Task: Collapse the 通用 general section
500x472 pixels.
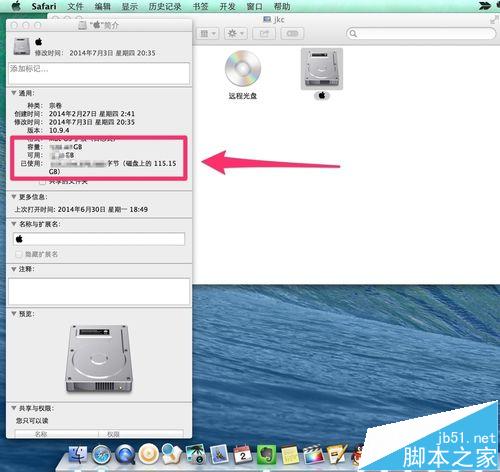Action: 14,93
